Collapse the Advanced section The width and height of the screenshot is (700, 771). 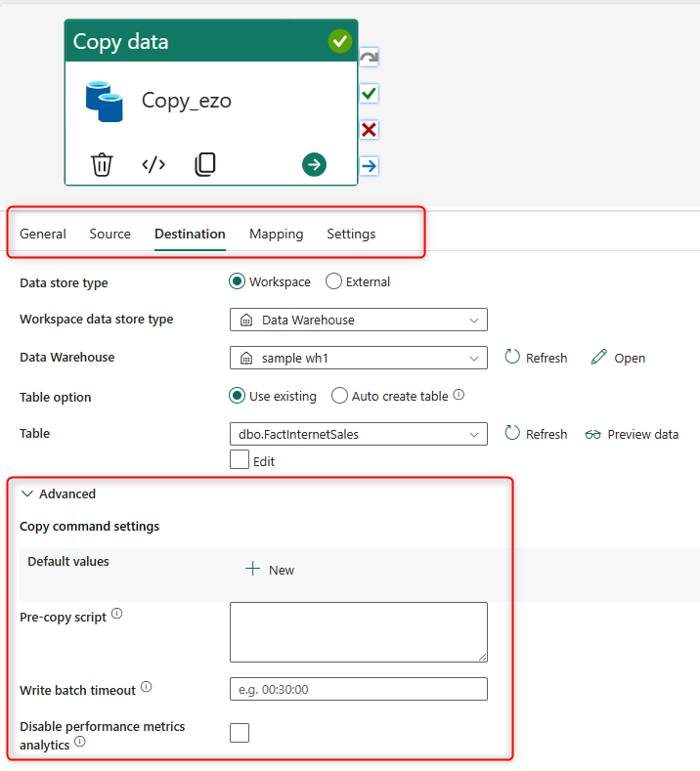[x=27, y=493]
